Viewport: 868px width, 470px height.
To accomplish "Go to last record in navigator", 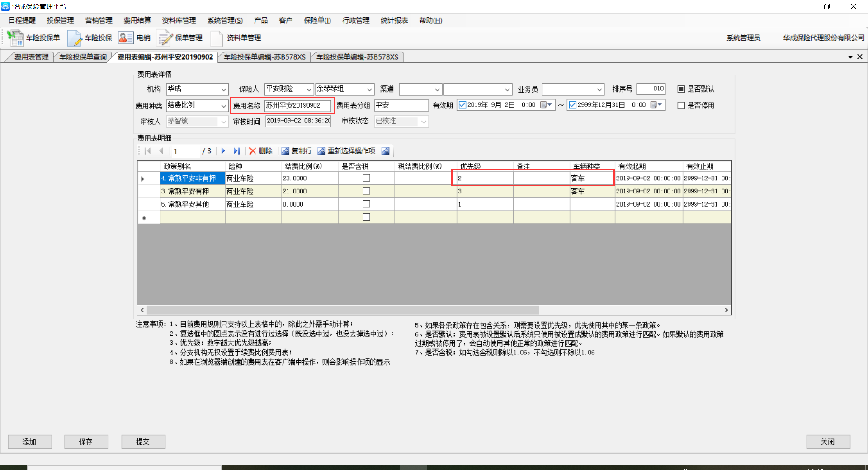I will [236, 151].
